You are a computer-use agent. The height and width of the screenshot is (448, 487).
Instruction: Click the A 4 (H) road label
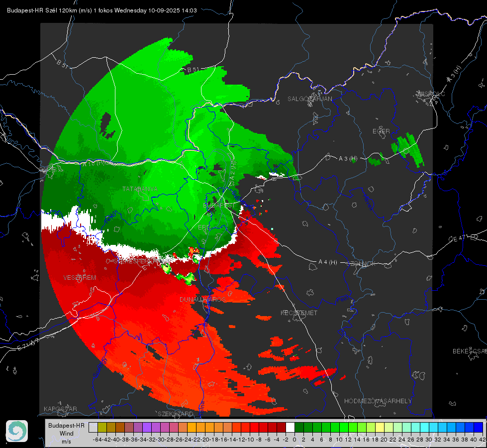pos(328,262)
